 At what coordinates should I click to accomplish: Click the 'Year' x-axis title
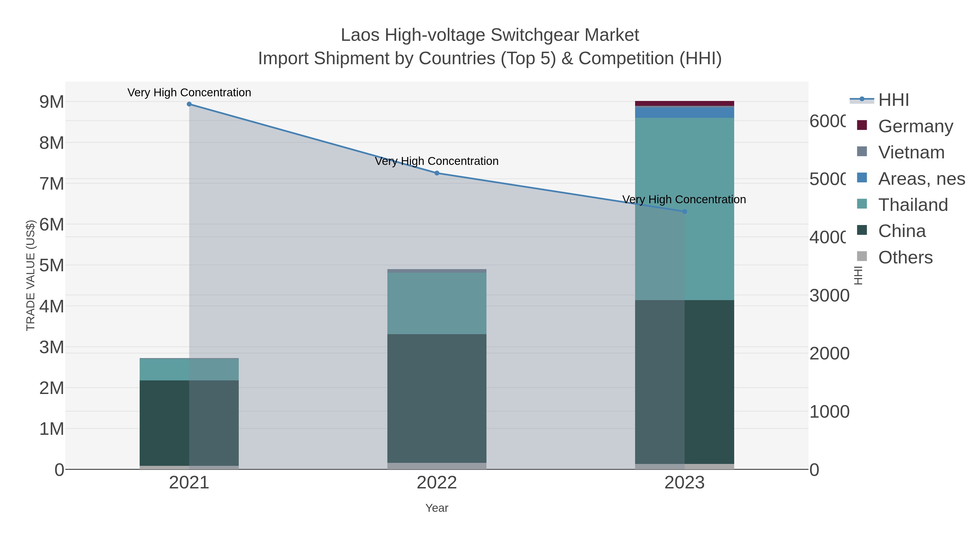(x=437, y=508)
